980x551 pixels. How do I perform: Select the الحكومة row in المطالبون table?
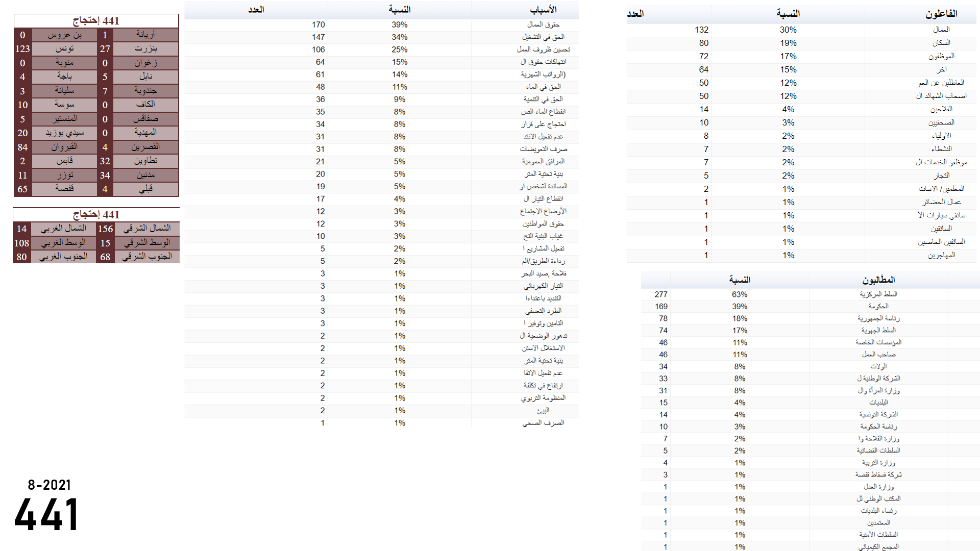878,306
